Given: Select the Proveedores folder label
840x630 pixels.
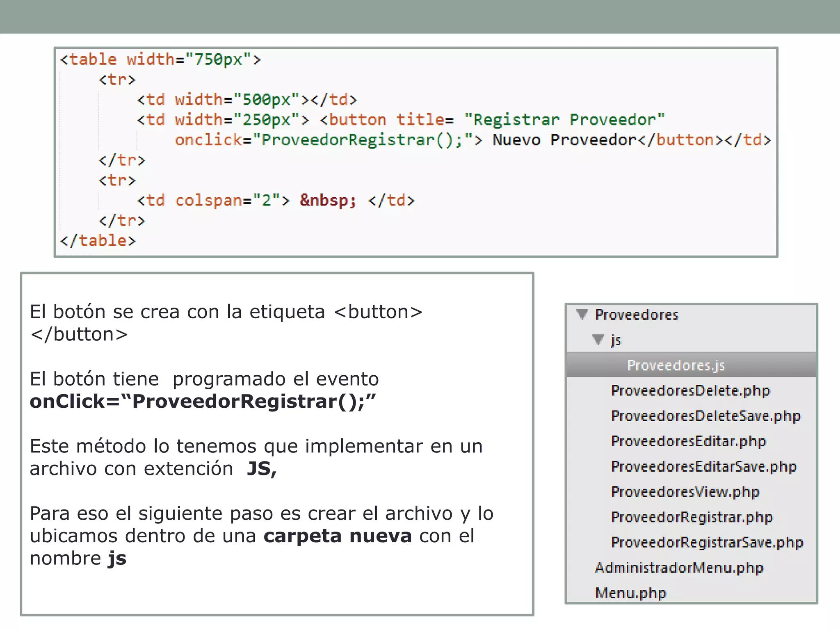Looking at the screenshot, I should point(637,315).
